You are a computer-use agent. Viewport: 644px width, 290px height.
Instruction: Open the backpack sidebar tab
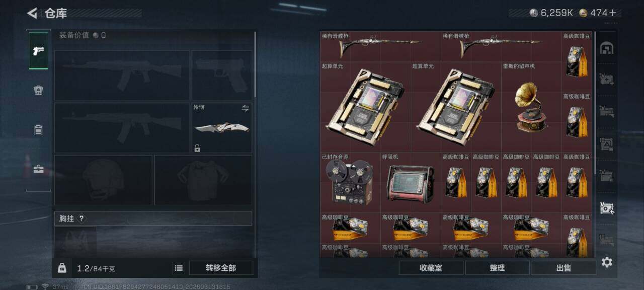pyautogui.click(x=38, y=129)
